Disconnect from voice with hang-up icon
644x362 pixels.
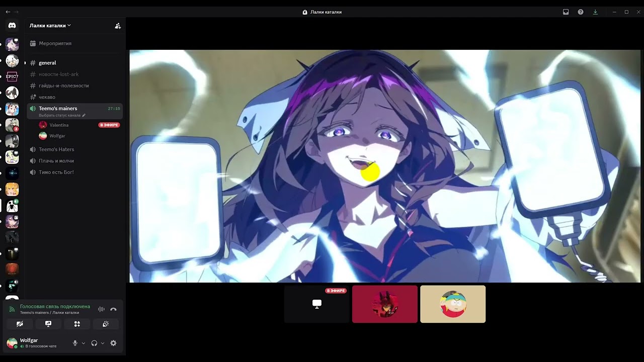(x=113, y=309)
